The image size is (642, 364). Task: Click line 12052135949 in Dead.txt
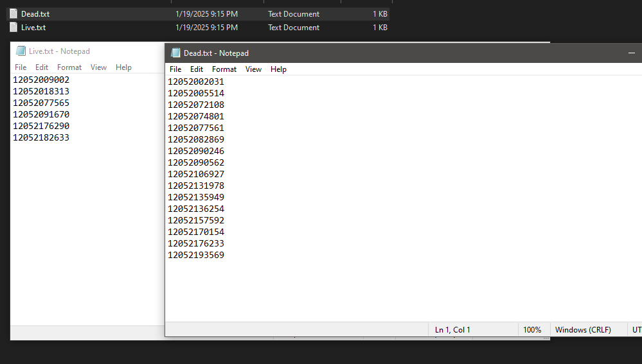[x=196, y=197]
